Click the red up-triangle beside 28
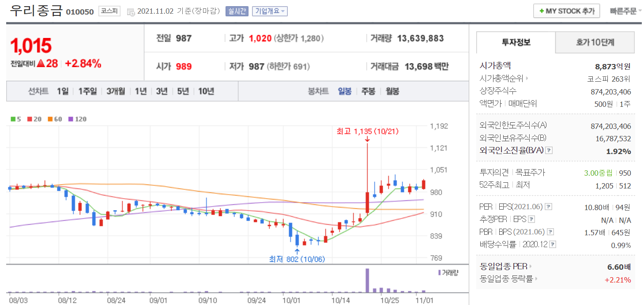The width and height of the screenshot is (644, 305). (x=41, y=64)
